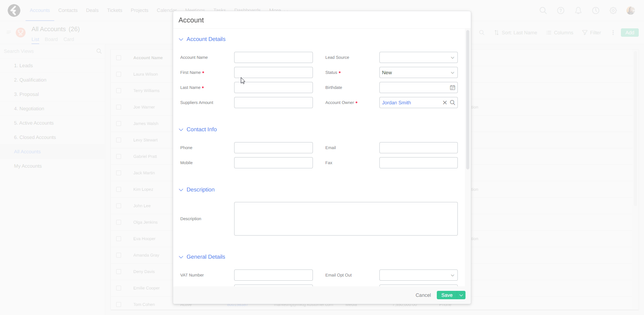Viewport: 644px width, 315px height.
Task: Collapse the General Details section
Action: [181, 257]
